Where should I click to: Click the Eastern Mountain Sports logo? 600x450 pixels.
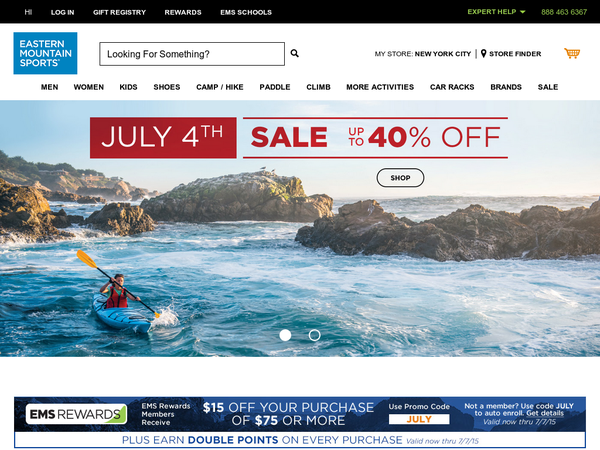(x=45, y=53)
